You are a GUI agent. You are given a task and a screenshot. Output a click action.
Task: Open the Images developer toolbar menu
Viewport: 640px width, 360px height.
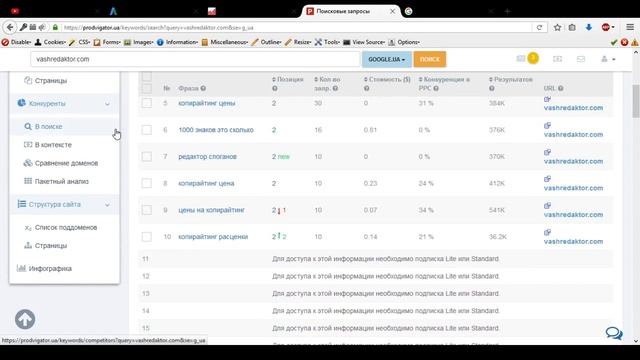pos(139,42)
